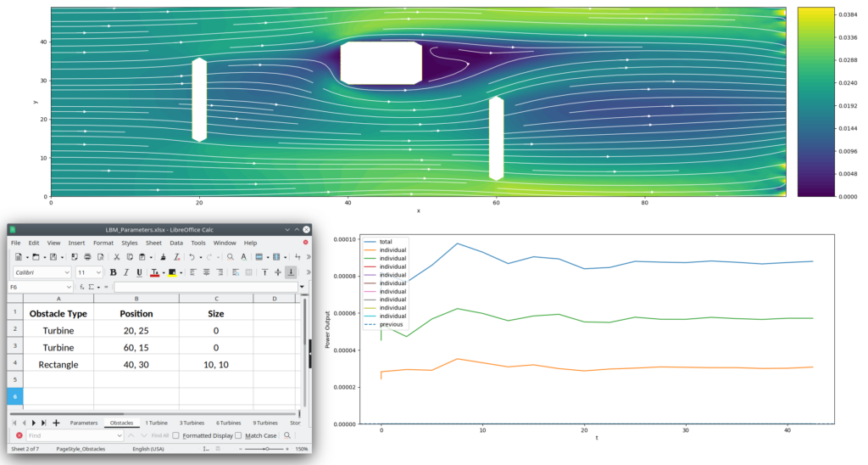Click the Cut scissors icon
The image size is (868, 465).
[116, 256]
